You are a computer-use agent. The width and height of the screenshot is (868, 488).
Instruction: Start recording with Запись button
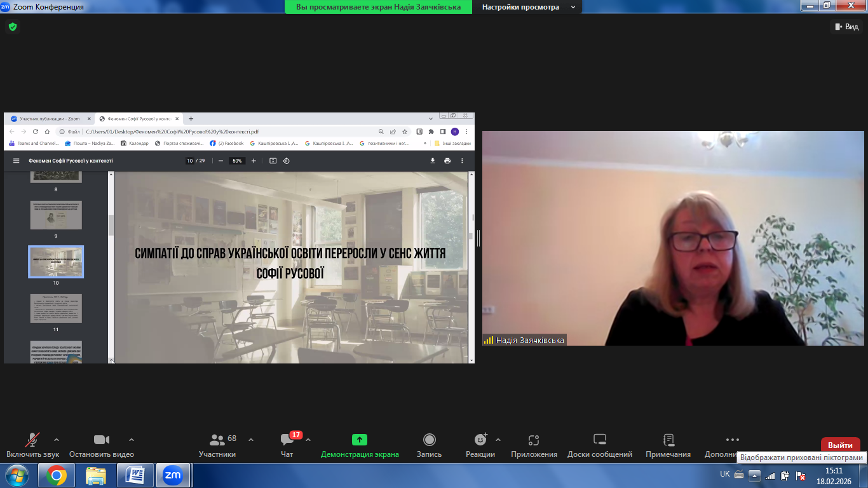429,445
